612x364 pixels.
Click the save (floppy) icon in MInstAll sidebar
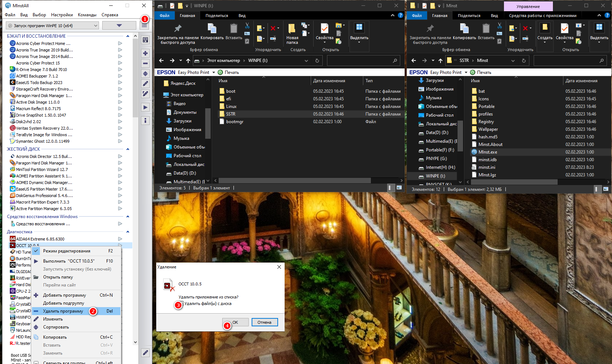pyautogui.click(x=145, y=40)
